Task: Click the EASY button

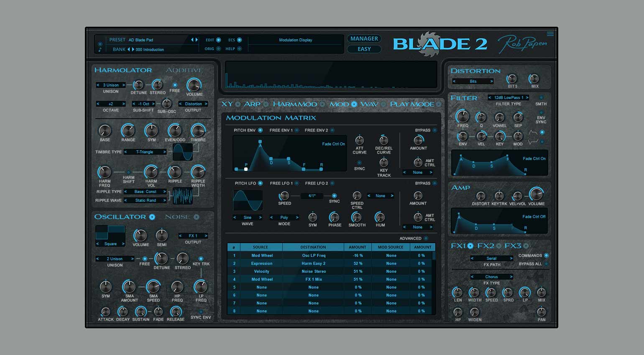Action: 364,49
